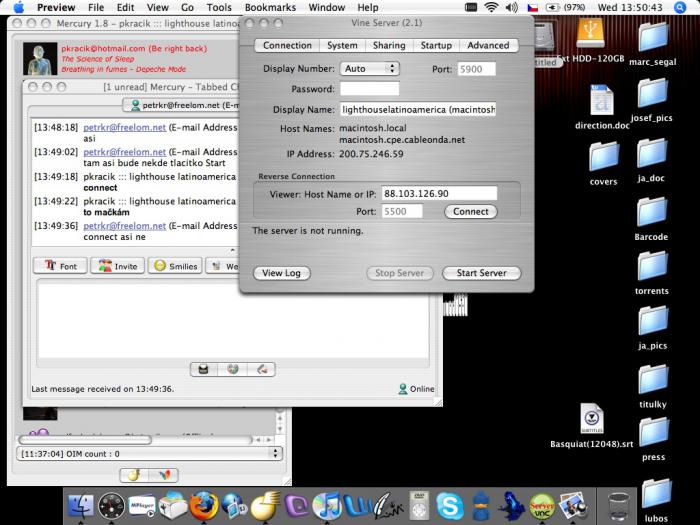Open the volume control in menu bar
The height and width of the screenshot is (525, 700).
coord(512,8)
